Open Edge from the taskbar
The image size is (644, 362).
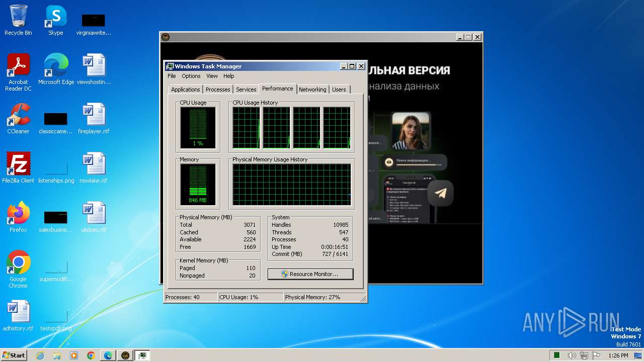coord(108,355)
